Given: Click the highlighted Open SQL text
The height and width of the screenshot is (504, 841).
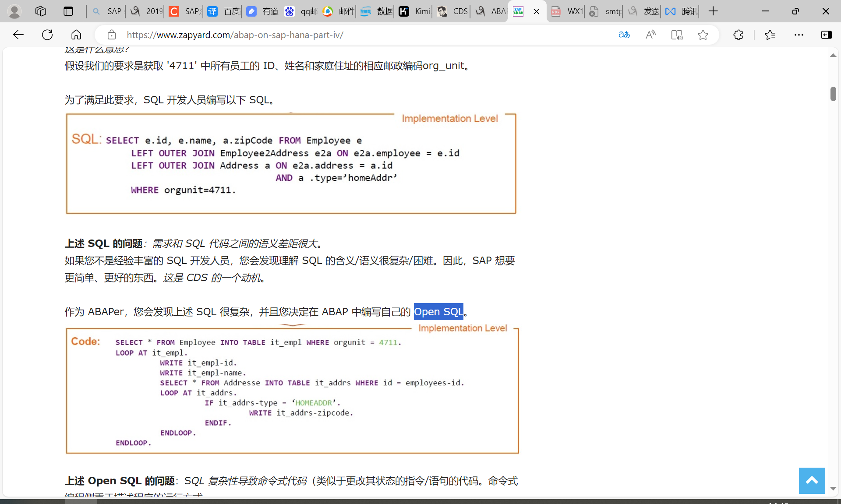Looking at the screenshot, I should 438,312.
